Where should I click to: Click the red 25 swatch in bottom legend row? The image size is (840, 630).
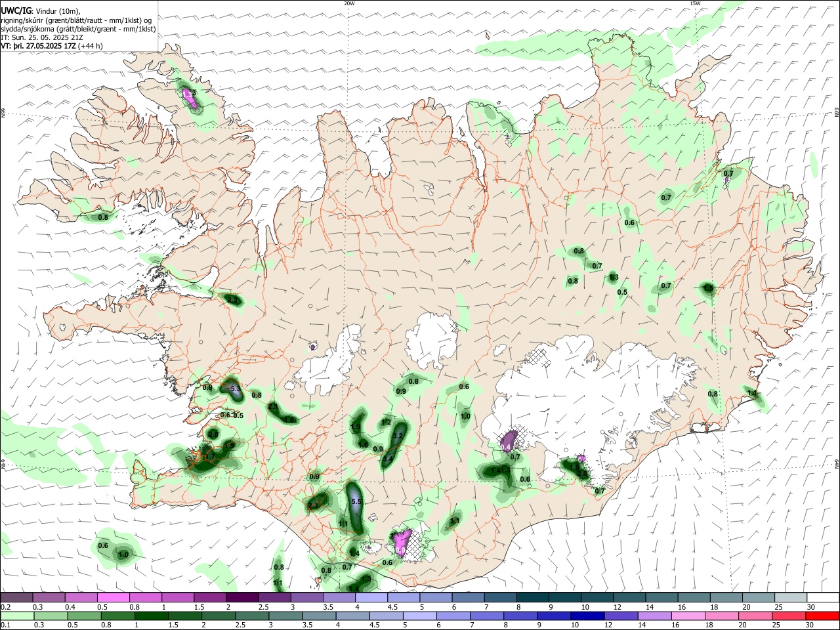789,616
